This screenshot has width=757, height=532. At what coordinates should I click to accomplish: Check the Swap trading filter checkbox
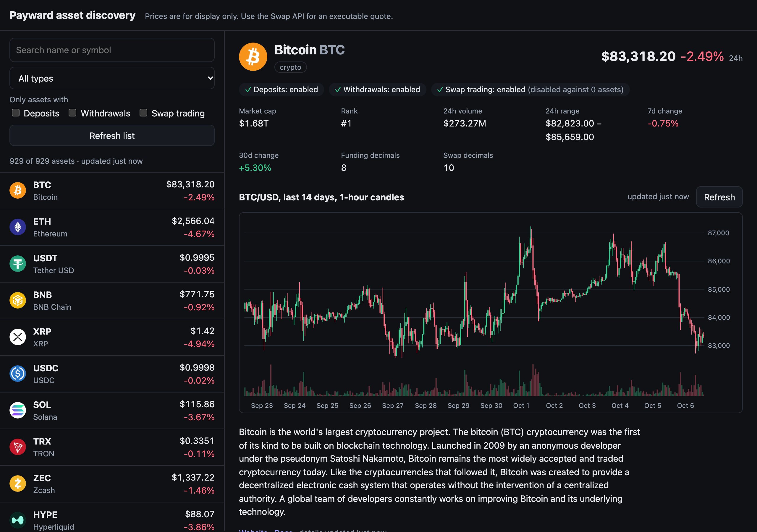pyautogui.click(x=143, y=113)
